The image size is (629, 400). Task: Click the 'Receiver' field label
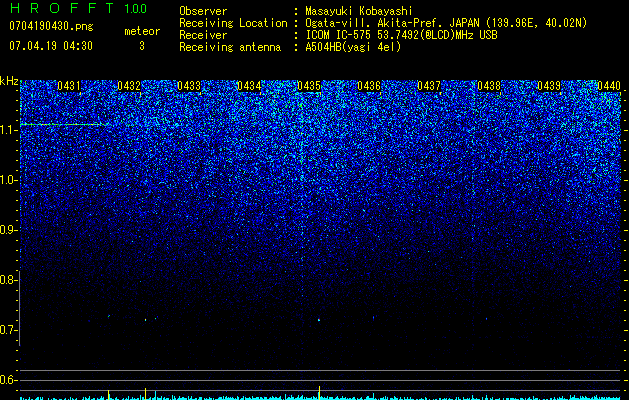pos(203,35)
